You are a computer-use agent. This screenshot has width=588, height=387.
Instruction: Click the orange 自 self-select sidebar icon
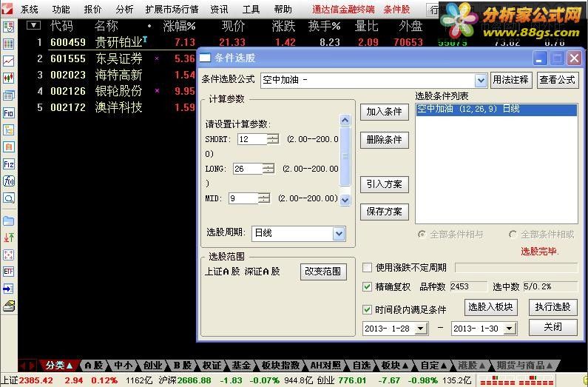(9, 147)
